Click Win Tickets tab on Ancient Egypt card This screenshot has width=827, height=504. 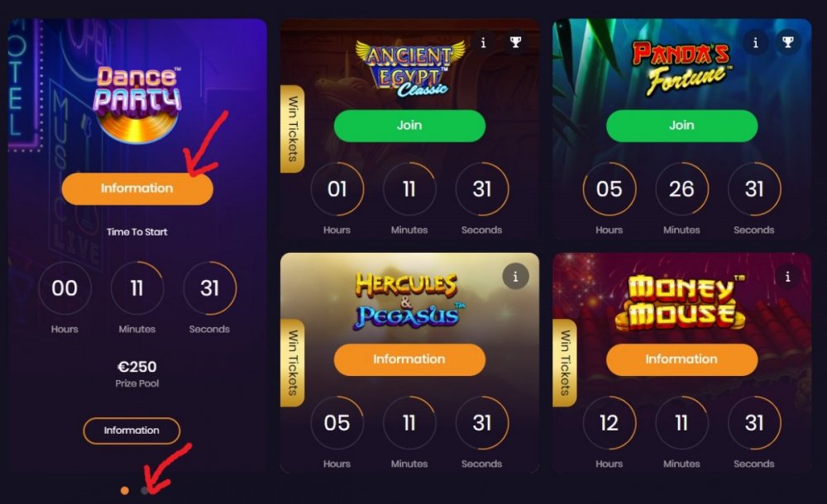click(x=292, y=129)
